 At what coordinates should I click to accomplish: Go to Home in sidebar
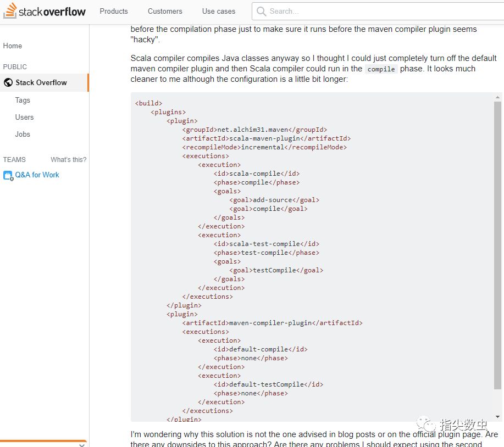pos(13,46)
